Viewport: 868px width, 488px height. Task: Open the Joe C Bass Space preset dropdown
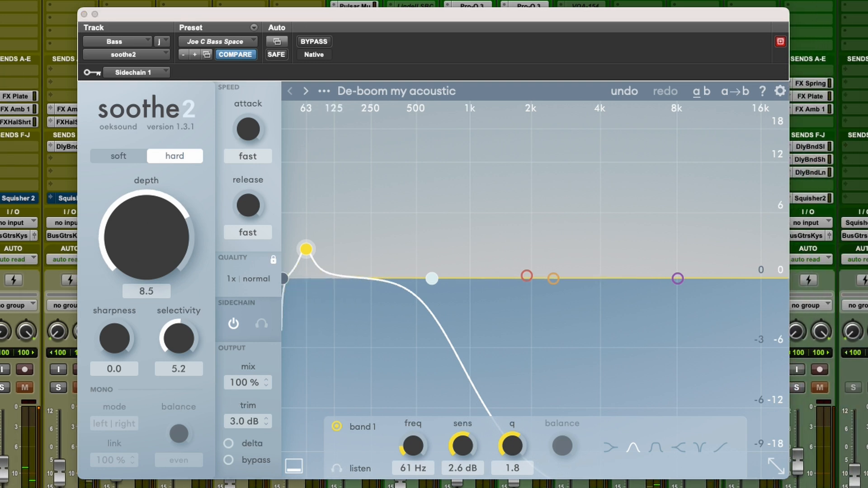(x=217, y=42)
